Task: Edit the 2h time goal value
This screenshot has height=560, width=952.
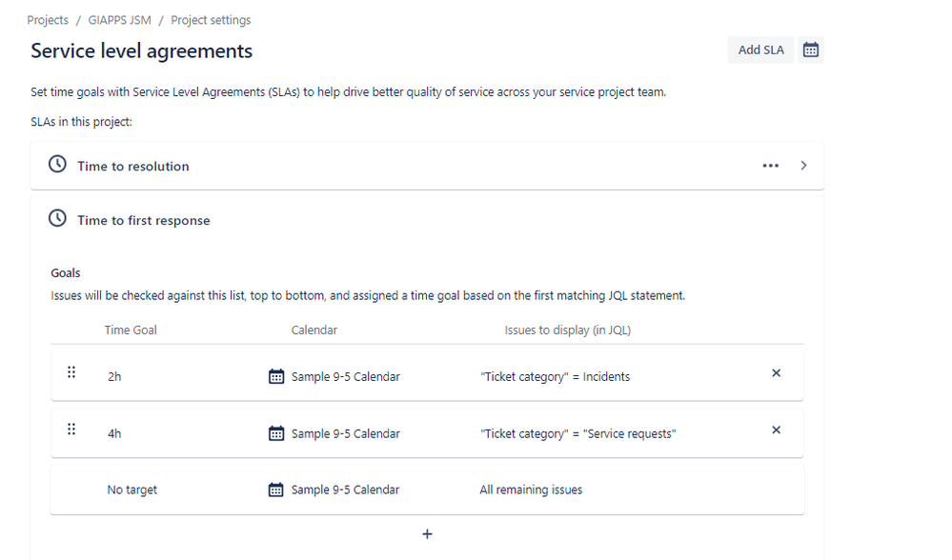Action: click(x=114, y=377)
